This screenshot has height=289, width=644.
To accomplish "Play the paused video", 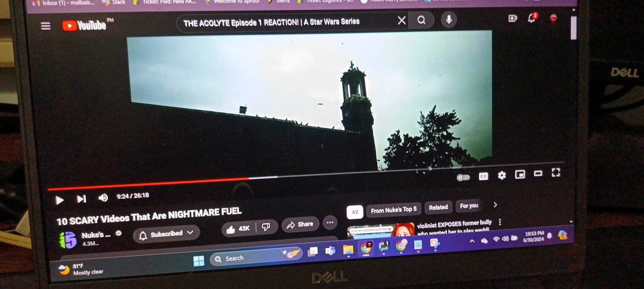I will (60, 200).
